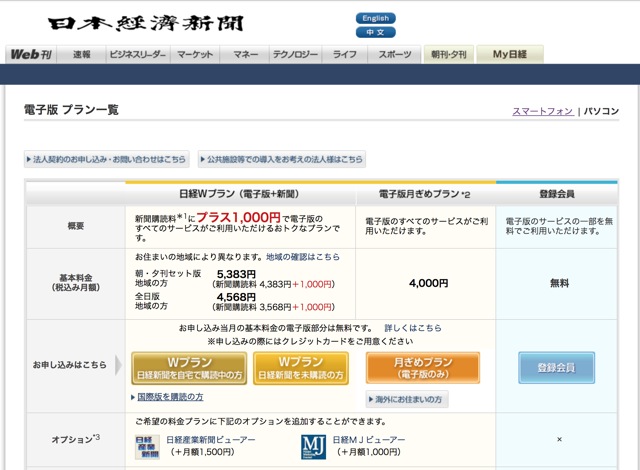Select the （＋月額1,500円） option price

tap(202, 452)
